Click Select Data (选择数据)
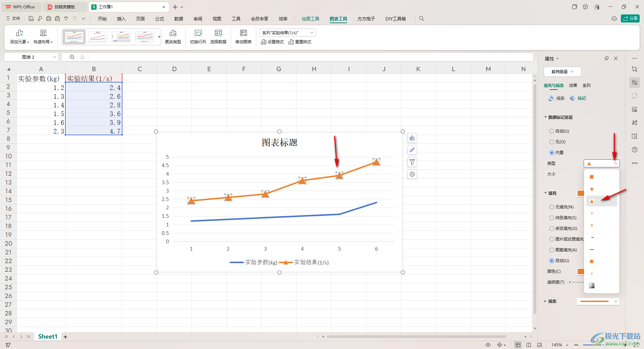644x349 pixels. [x=218, y=37]
